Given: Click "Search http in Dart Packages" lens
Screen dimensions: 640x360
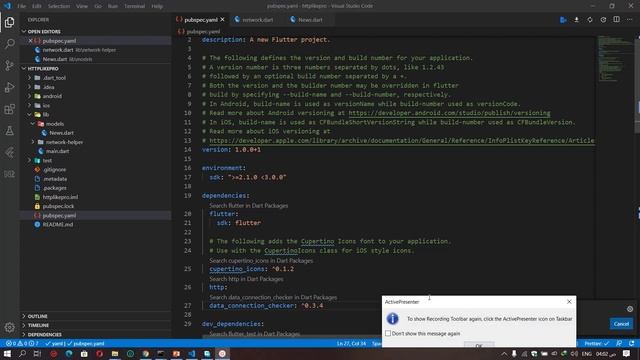Looking at the screenshot, I should point(246,279).
